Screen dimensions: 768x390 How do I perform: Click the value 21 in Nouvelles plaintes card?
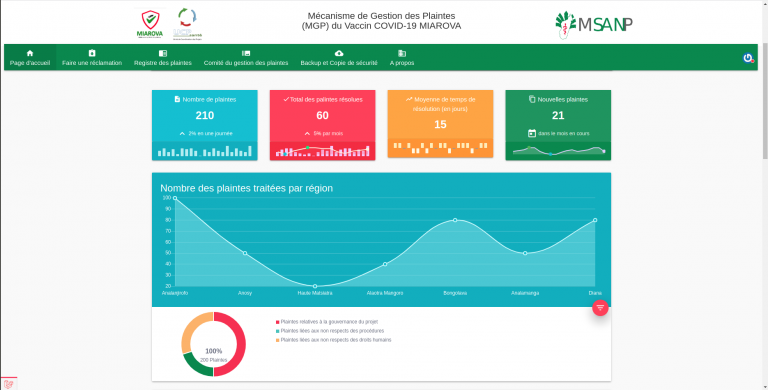[558, 116]
